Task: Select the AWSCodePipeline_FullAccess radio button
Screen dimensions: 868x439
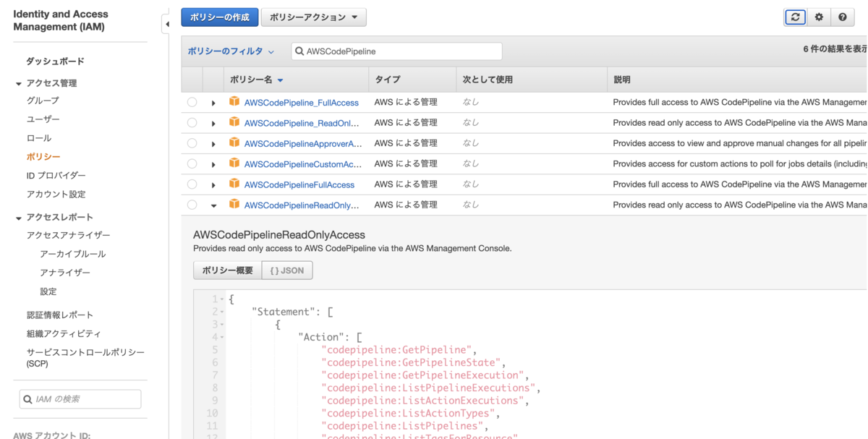Action: pyautogui.click(x=192, y=103)
